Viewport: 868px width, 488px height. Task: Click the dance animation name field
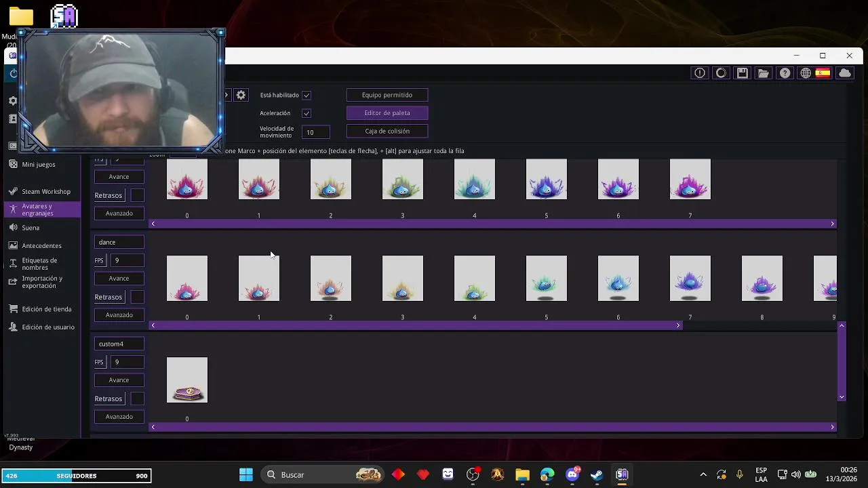click(119, 242)
